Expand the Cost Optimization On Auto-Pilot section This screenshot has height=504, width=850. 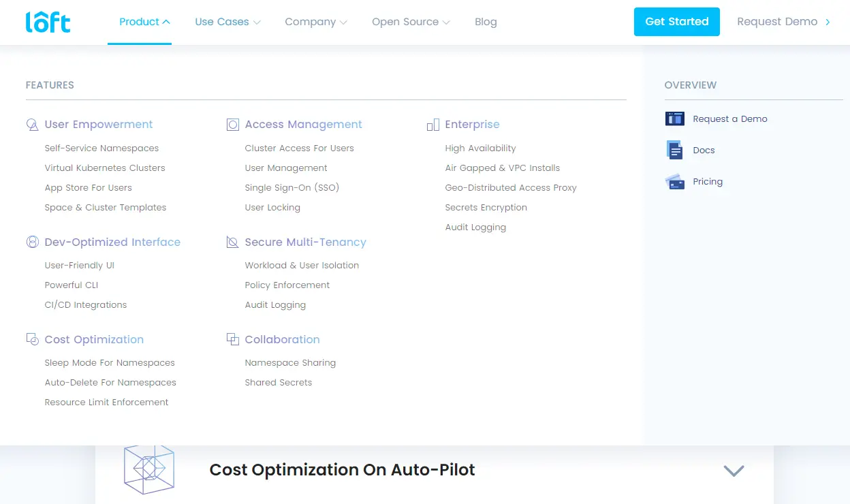(734, 471)
